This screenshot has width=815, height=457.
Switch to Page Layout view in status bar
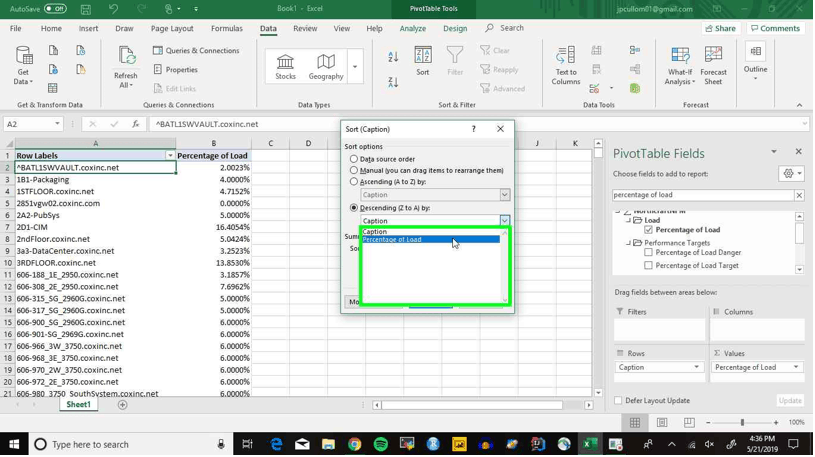tap(662, 423)
